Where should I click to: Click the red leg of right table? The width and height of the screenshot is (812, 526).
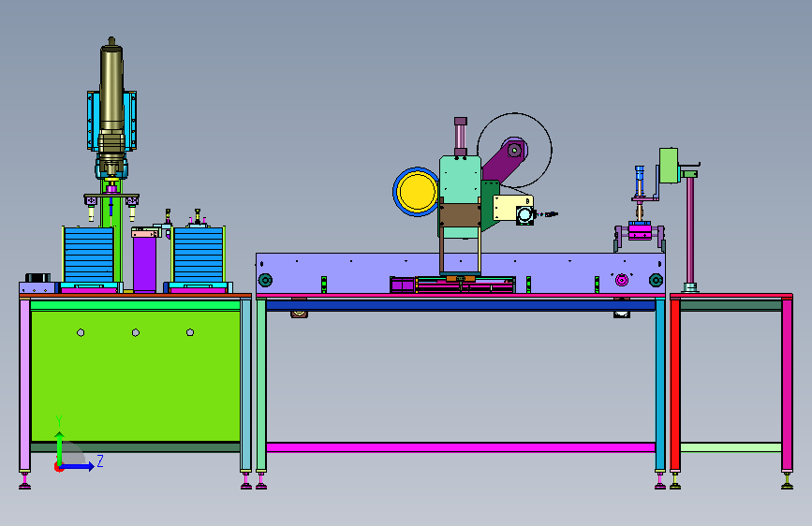click(674, 386)
